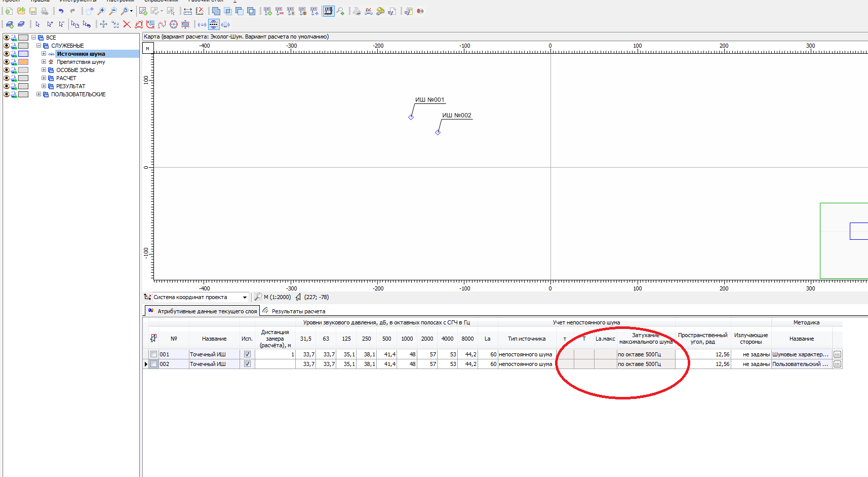Click the 'ИШ №002' source point on map
This screenshot has height=477, width=868.
pyautogui.click(x=438, y=132)
